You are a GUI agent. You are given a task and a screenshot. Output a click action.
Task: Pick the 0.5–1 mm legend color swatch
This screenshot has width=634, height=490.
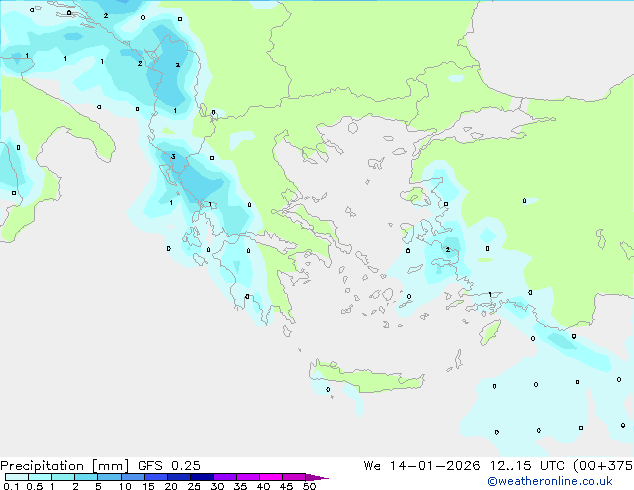pos(40,477)
